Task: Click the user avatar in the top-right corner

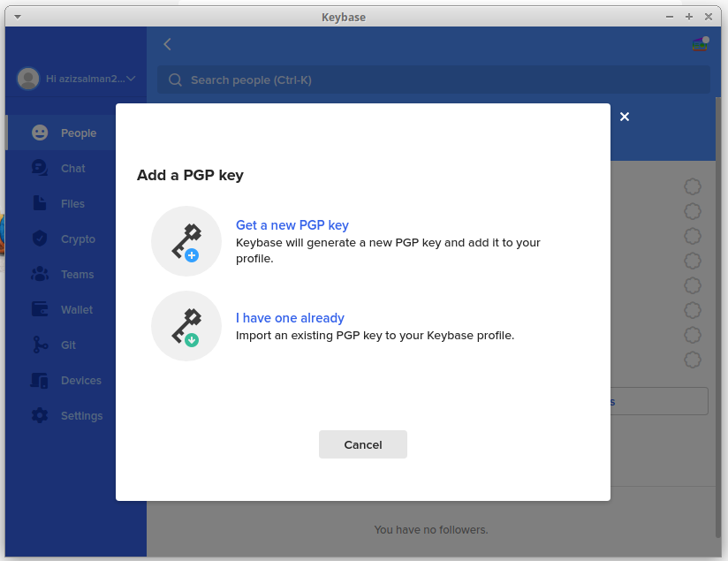Action: point(700,44)
